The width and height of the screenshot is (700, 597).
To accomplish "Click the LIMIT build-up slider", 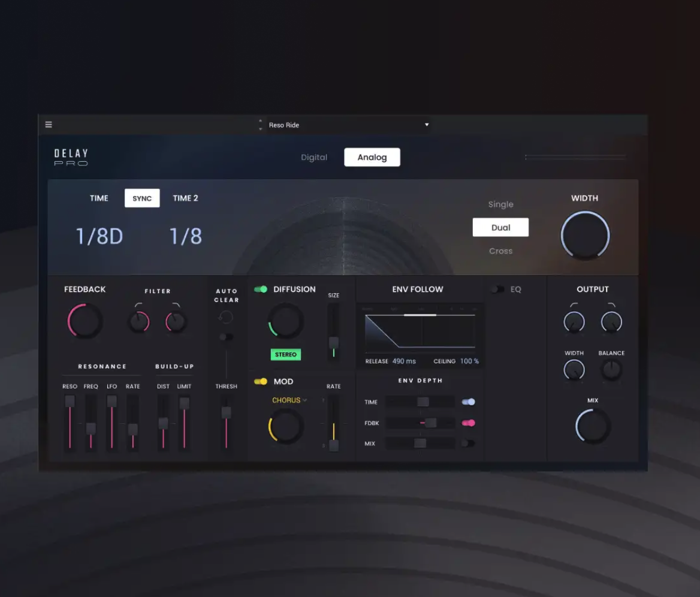I will tap(184, 422).
